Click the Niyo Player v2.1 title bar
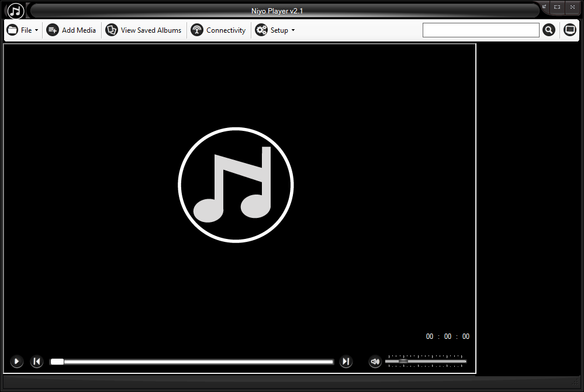Image resolution: width=584 pixels, height=392 pixels. [x=277, y=11]
